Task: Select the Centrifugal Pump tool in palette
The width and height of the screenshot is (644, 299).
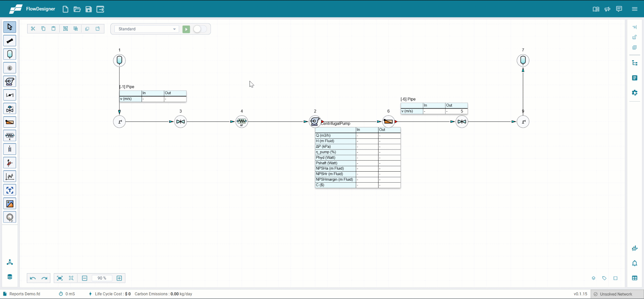Action: point(10,81)
